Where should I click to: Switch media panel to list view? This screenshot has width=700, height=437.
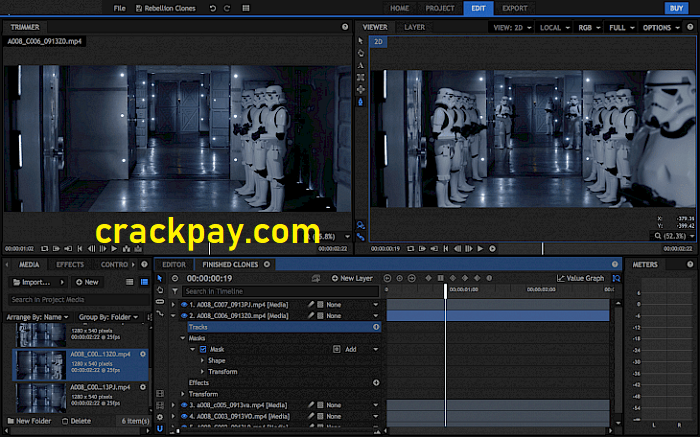pos(129,282)
